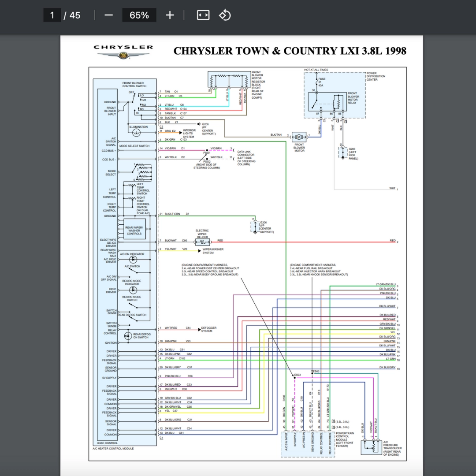Click the total page count '45'
Image resolution: width=476 pixels, height=476 pixels.
tap(75, 15)
